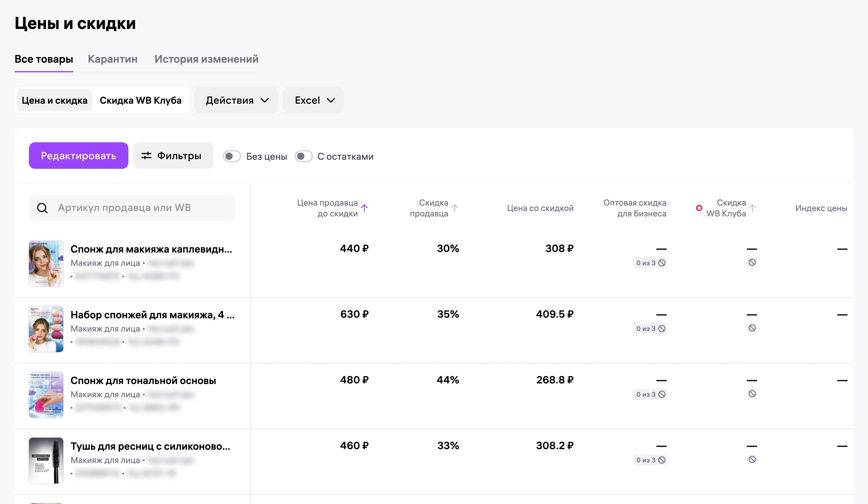
Task: Click the search magnifier icon
Action: 42,208
